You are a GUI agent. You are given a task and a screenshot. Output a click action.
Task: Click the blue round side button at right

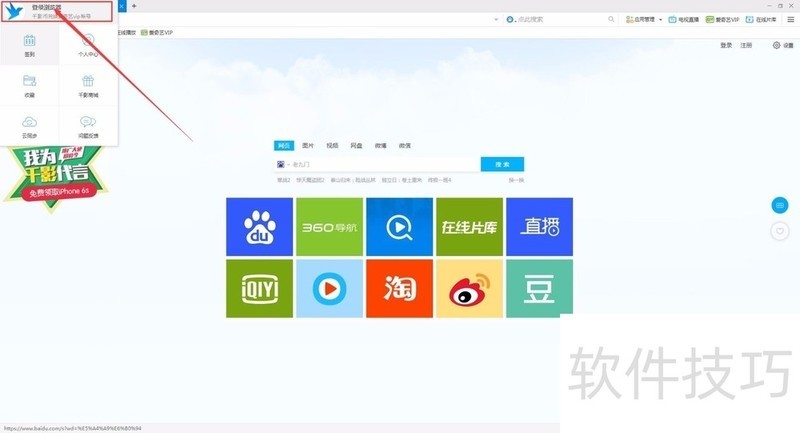point(780,205)
